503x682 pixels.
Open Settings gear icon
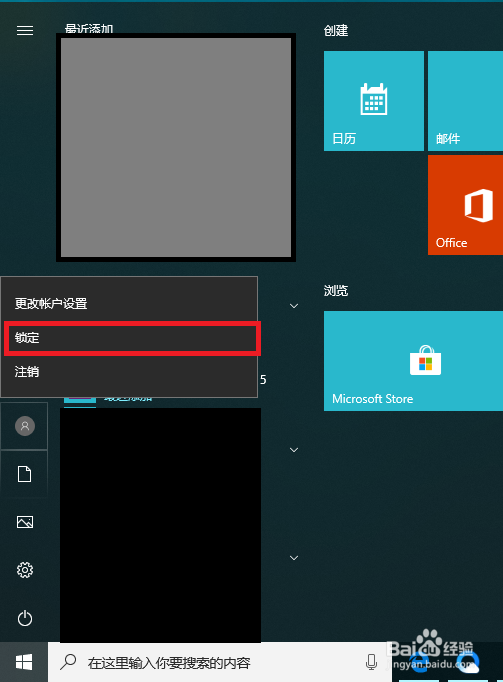pos(25,570)
